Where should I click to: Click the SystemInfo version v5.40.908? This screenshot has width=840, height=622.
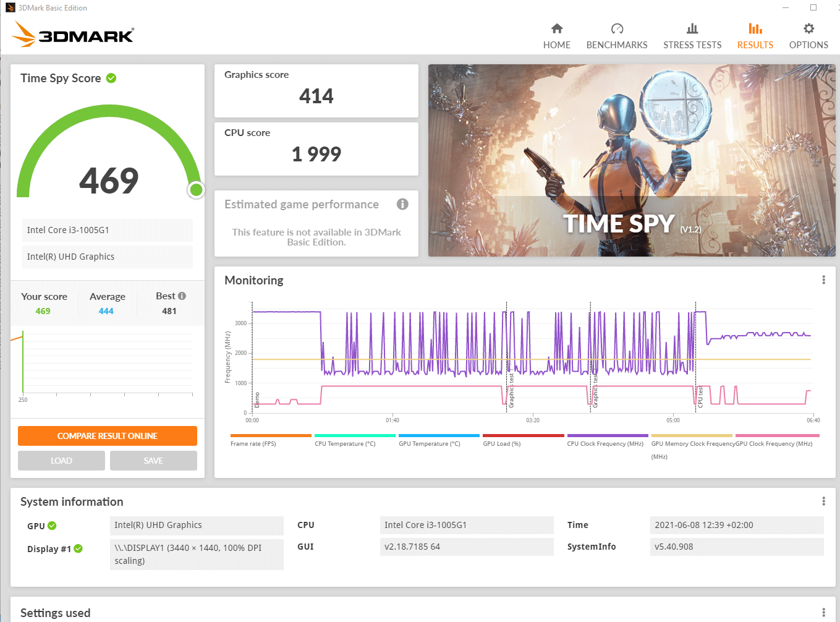(x=737, y=547)
